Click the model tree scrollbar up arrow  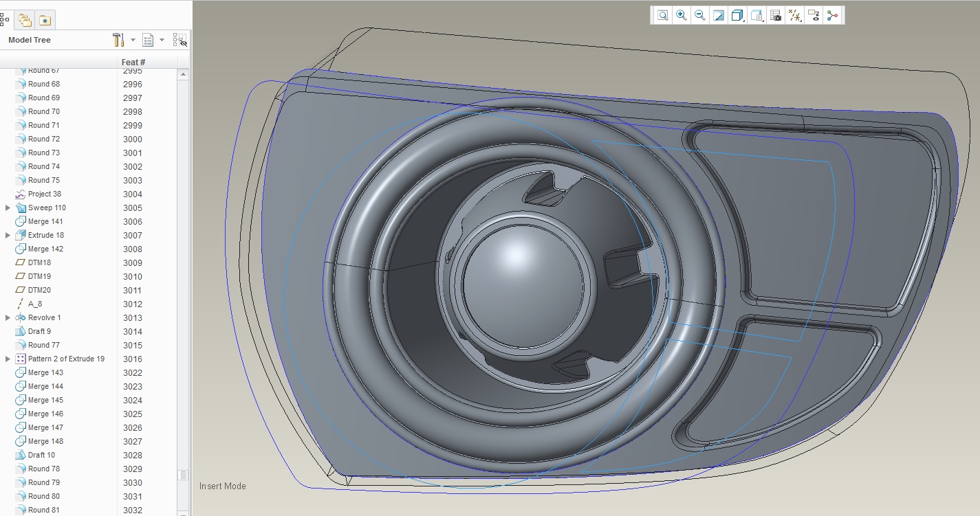[x=183, y=75]
